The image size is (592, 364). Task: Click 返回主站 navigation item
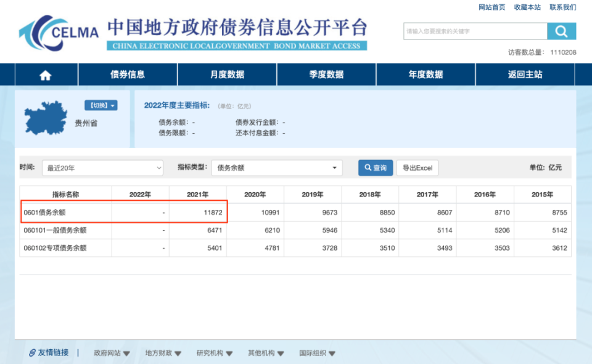click(x=525, y=75)
